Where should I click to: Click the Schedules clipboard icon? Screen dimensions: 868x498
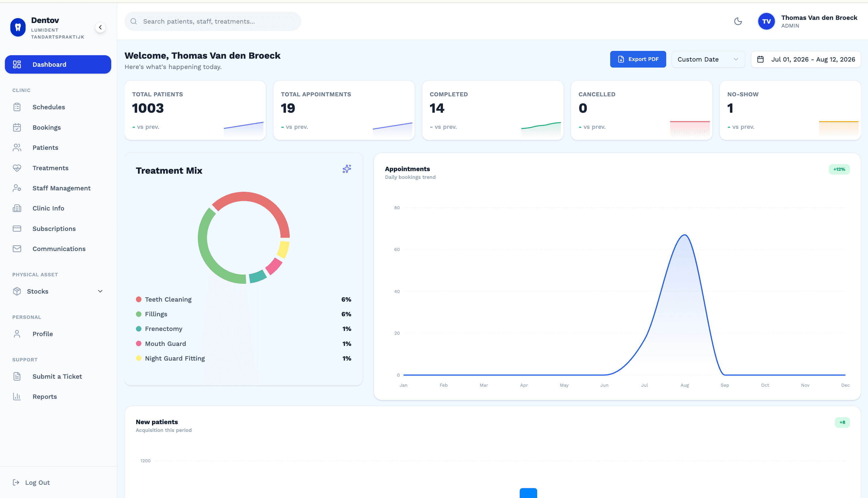pyautogui.click(x=17, y=107)
